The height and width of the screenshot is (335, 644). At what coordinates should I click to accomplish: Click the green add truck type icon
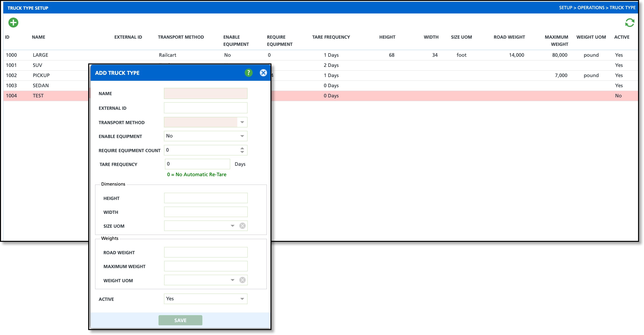[13, 23]
